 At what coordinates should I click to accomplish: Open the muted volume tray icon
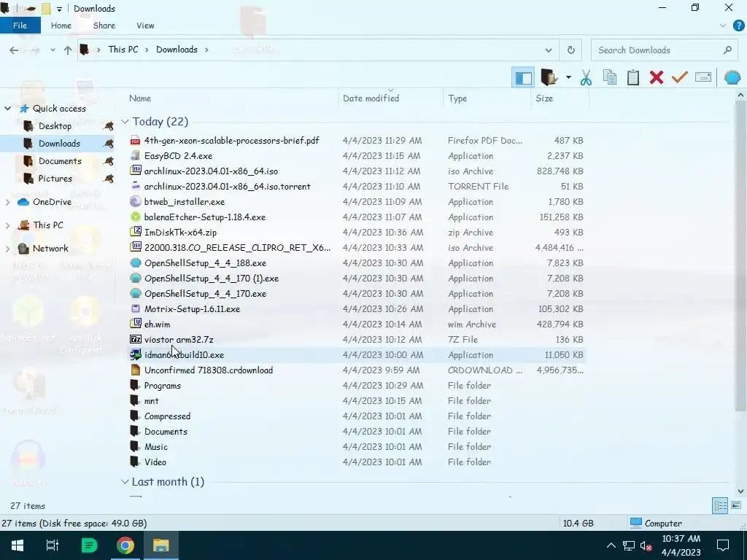coord(646,545)
